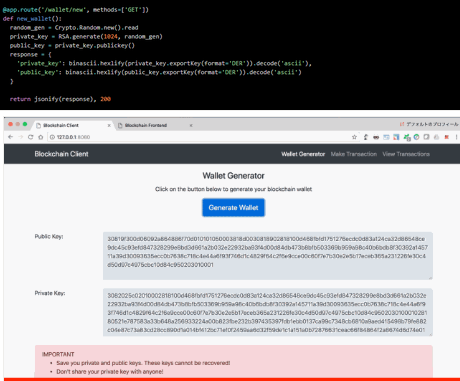The width and height of the screenshot is (460, 381).
Task: Reload the page with the refresh icon
Action: click(x=31, y=137)
